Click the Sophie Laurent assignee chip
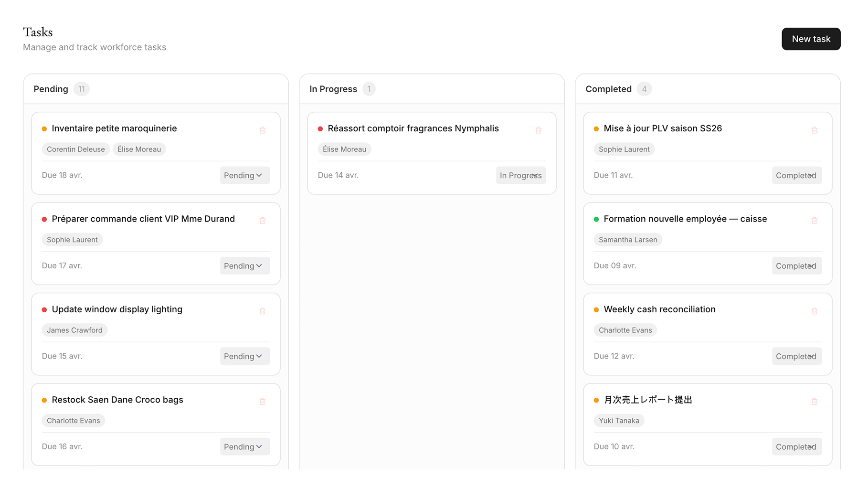Screen dimensions: 868x488 72,239
